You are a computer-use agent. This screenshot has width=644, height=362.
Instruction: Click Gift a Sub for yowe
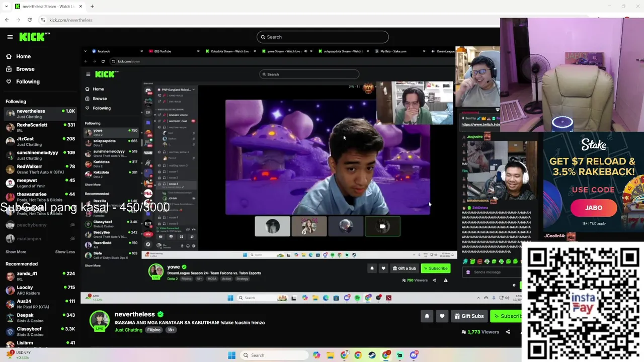pos(405,268)
